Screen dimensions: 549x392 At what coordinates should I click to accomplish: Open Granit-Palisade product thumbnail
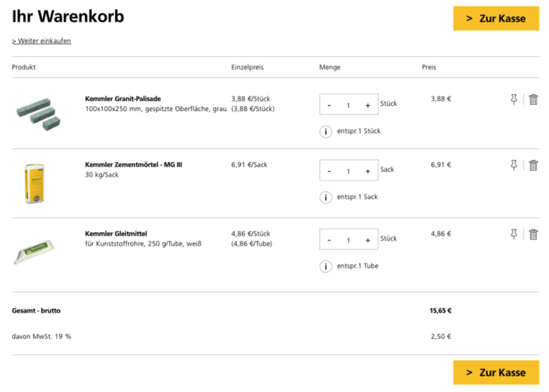click(x=37, y=112)
